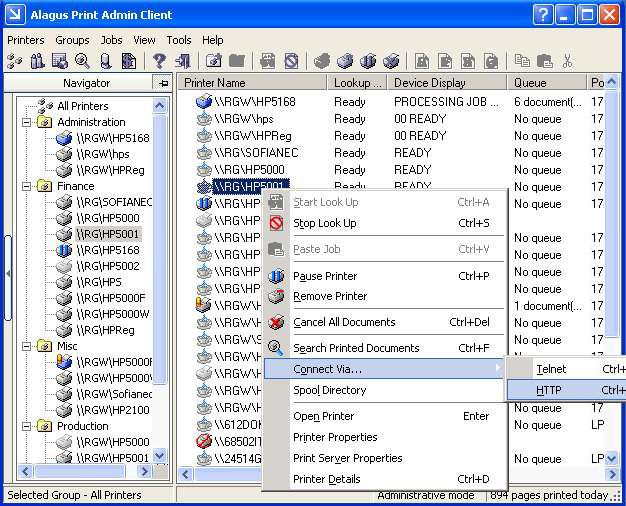
Task: Click the 6 document(s) queue cell
Action: coord(548,102)
